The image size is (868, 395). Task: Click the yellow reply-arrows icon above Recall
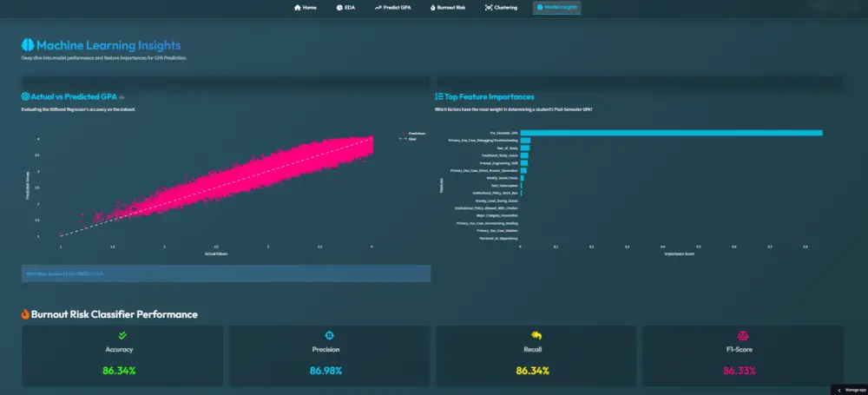click(536, 335)
